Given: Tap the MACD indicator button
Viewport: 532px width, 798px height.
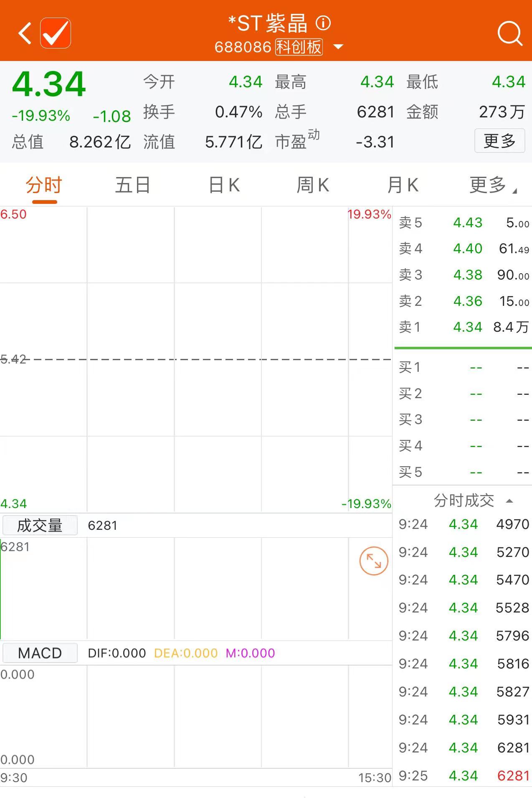Looking at the screenshot, I should point(40,653).
